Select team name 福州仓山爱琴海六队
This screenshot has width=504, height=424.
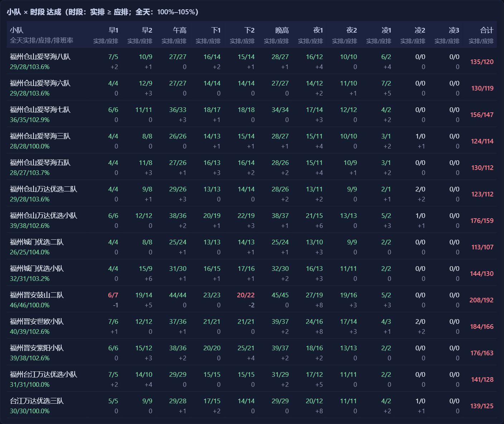click(40, 83)
